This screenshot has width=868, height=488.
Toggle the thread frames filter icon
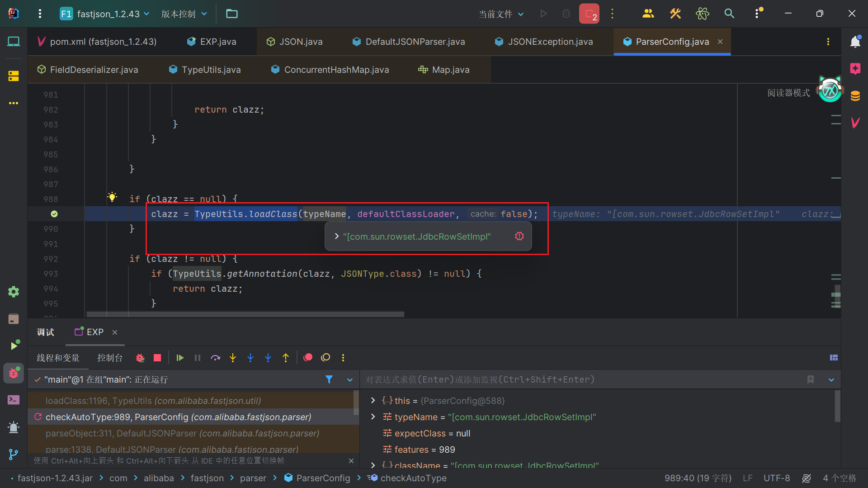click(x=329, y=379)
